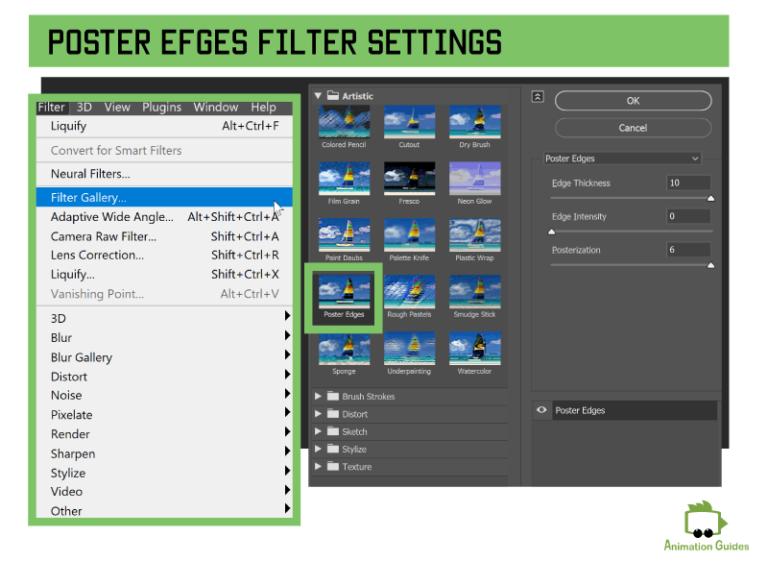Apply the Neon Glow filter thumbnail
Image resolution: width=768 pixels, height=561 pixels.
coord(474,178)
